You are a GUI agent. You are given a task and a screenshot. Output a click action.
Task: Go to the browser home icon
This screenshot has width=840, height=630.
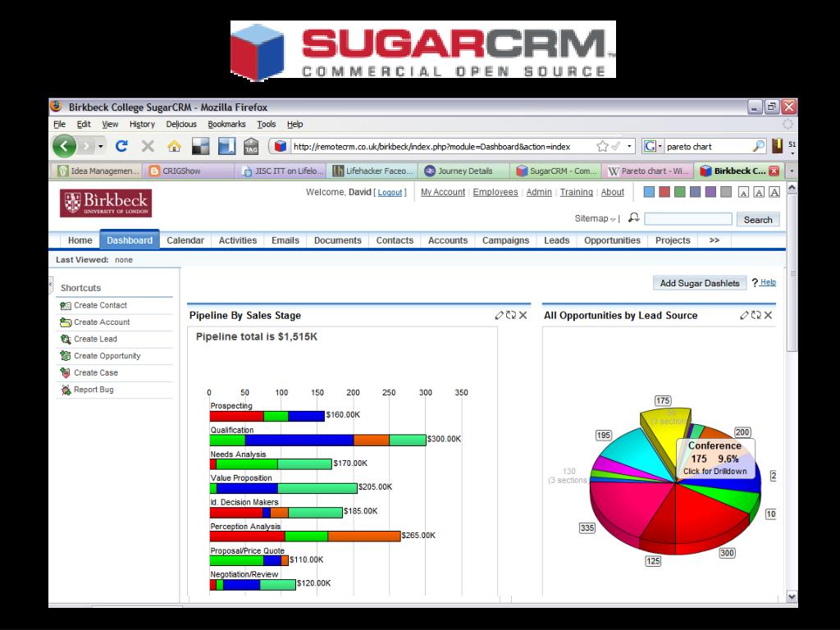click(174, 146)
